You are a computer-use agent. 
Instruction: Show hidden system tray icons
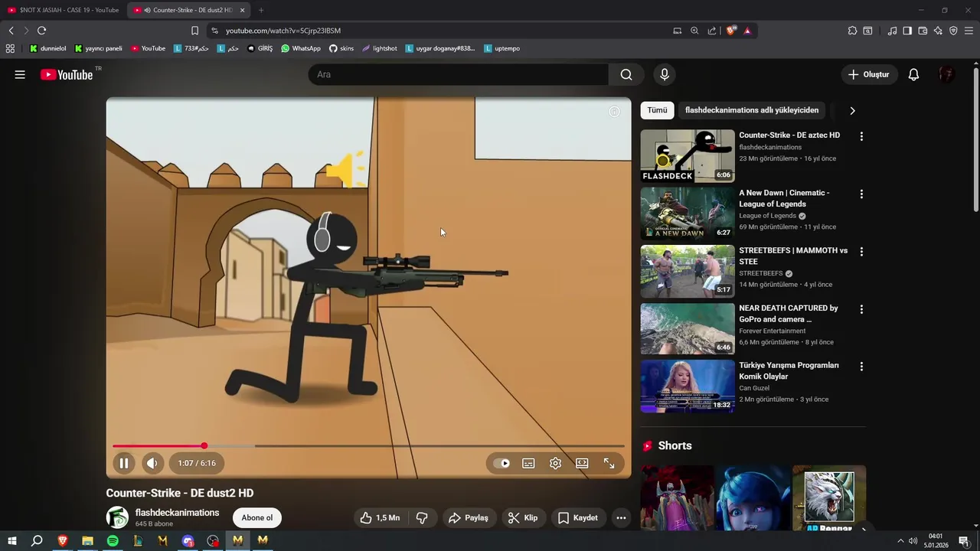pos(900,541)
